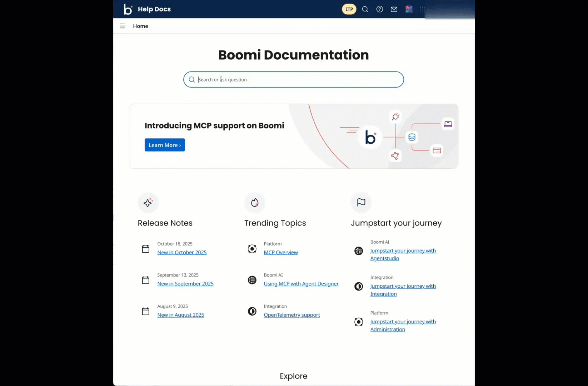Image resolution: width=588 pixels, height=386 pixels.
Task: Open the app grid waffle icon
Action: click(x=422, y=9)
